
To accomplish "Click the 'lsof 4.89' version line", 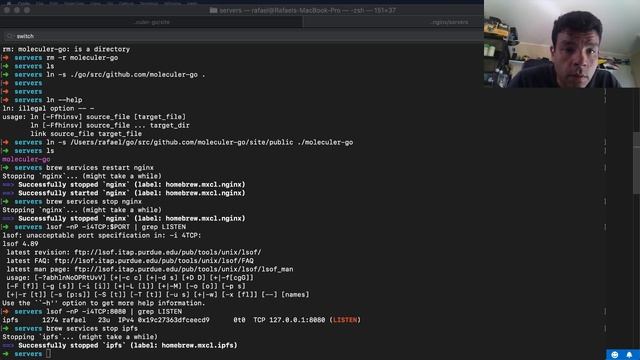I will click(x=20, y=244).
